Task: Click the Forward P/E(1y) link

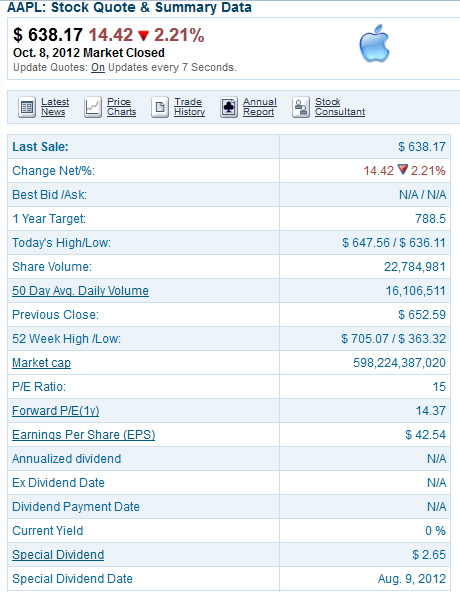Action: 56,411
